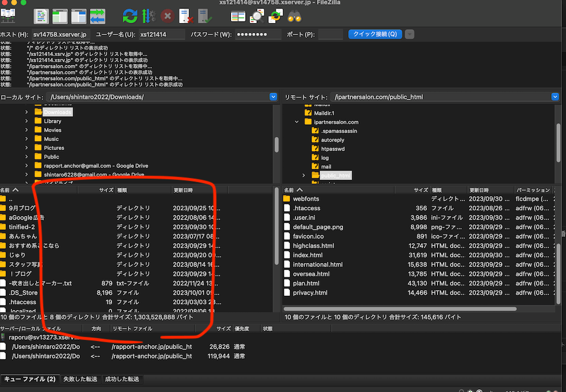The height and width of the screenshot is (392, 566).
Task: Cancel the current operation with red X
Action: point(168,16)
